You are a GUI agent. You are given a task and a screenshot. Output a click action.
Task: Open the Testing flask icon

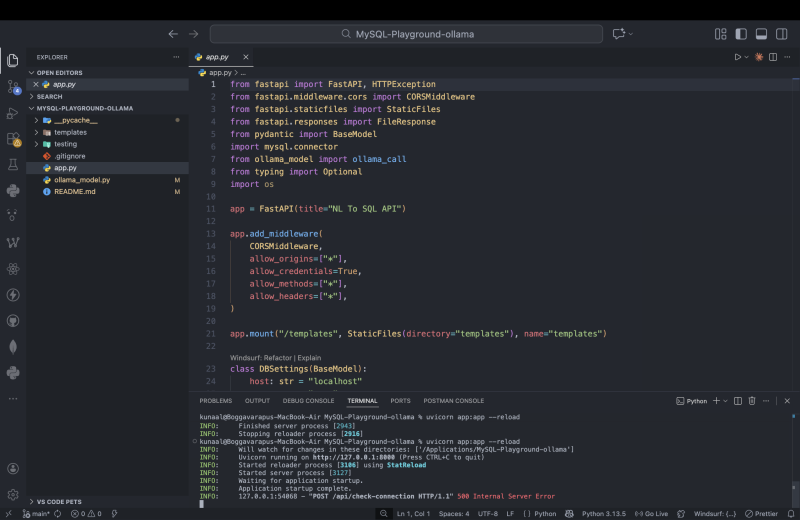pyautogui.click(x=13, y=164)
